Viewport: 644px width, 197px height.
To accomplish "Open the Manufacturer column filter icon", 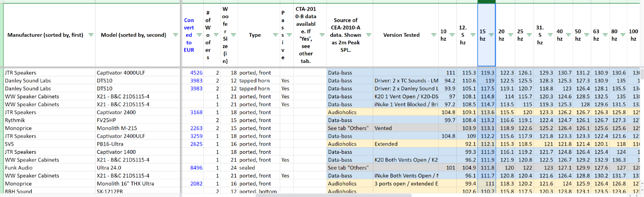I will coord(91,35).
